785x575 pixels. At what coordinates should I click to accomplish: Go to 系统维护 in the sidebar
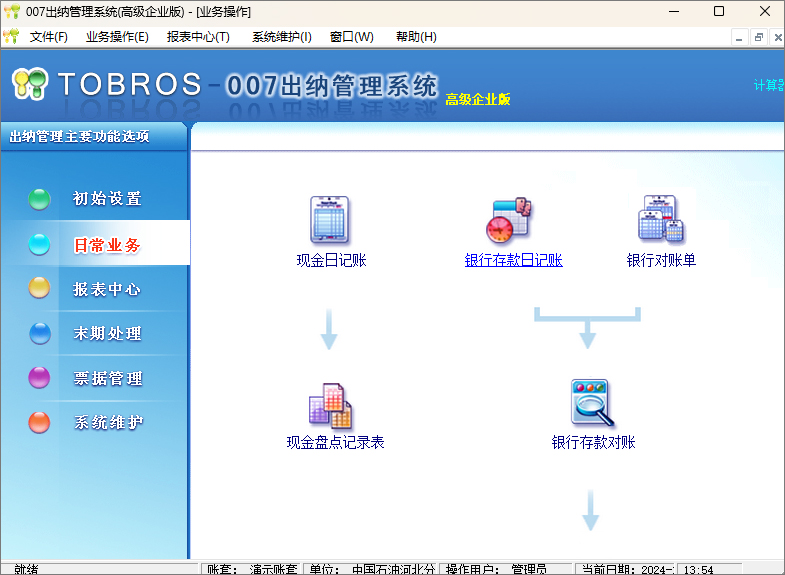coord(109,422)
